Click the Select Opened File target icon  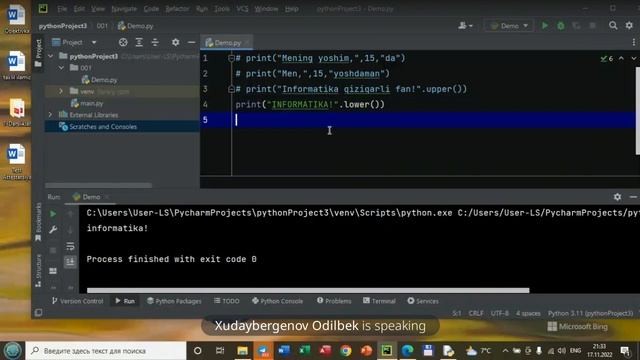coord(123,42)
